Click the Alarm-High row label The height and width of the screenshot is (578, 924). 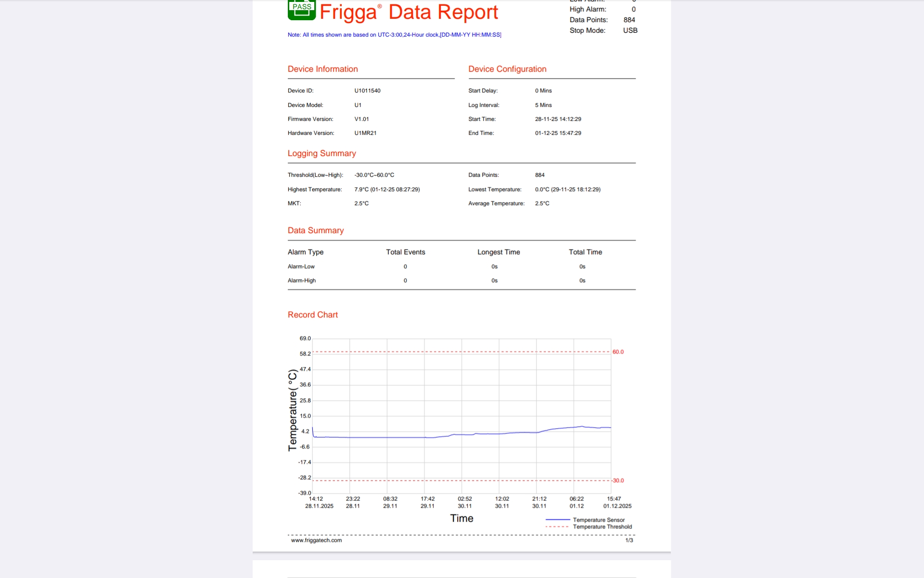point(301,280)
